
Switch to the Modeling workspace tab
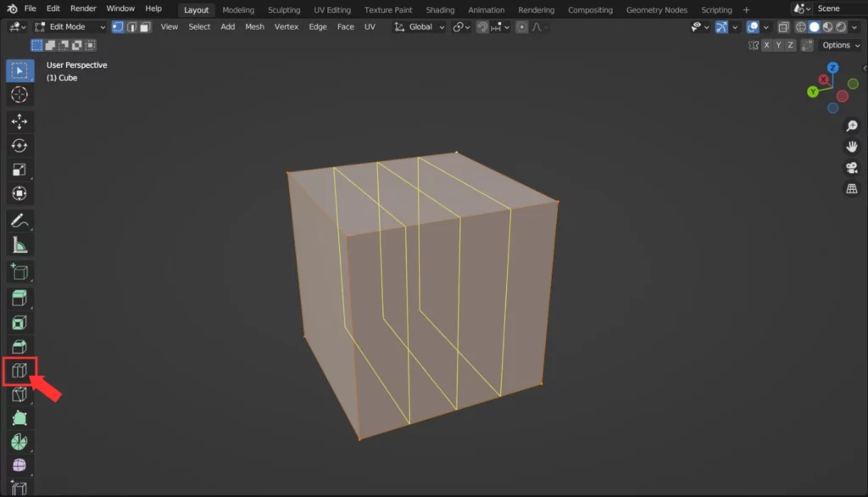tap(238, 10)
